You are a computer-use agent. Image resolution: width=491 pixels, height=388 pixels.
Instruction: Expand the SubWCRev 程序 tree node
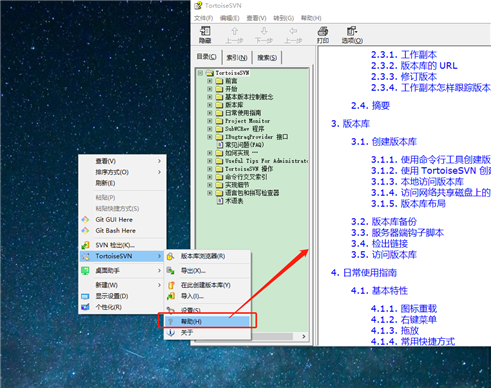click(210, 129)
